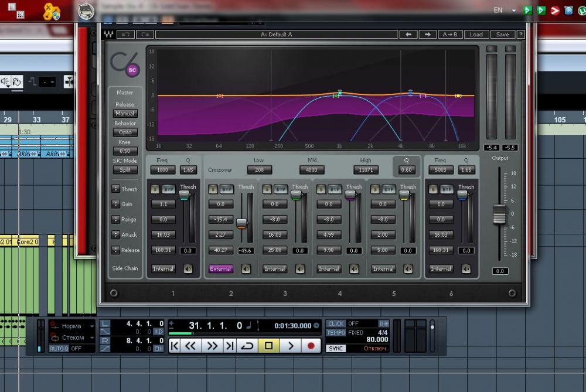Click the transport Go to Start button
586x392 pixels.
pos(175,346)
